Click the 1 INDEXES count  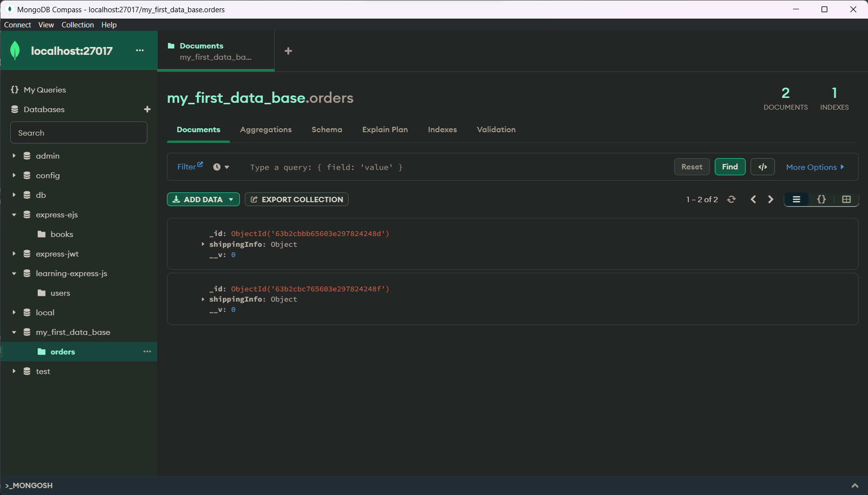click(834, 98)
